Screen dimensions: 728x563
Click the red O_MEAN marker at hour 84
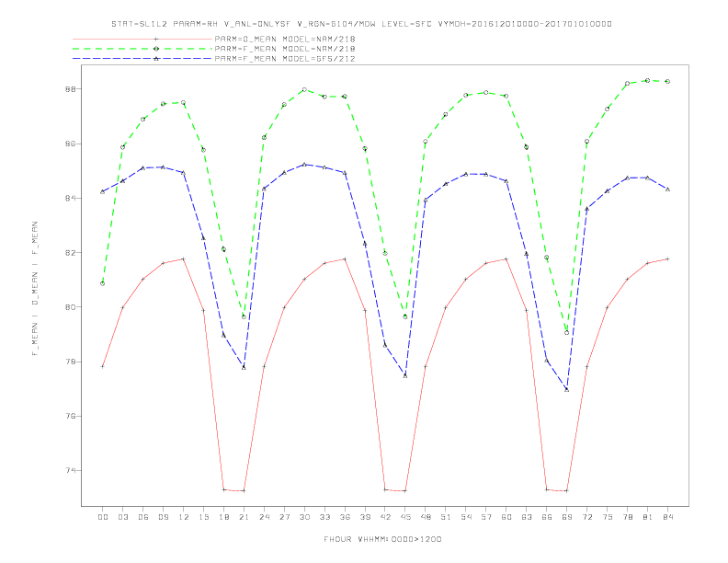(668, 259)
